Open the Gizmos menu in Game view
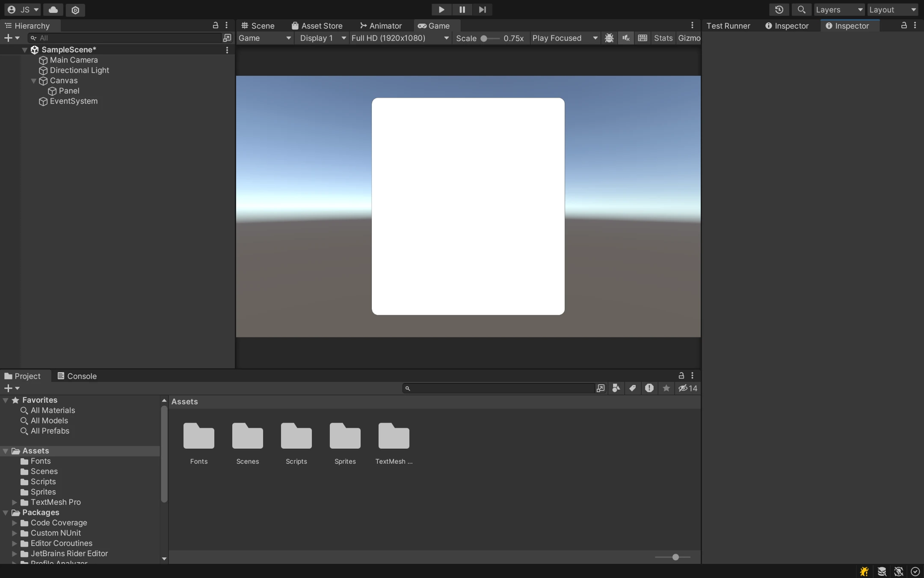Image resolution: width=924 pixels, height=578 pixels. [x=689, y=38]
